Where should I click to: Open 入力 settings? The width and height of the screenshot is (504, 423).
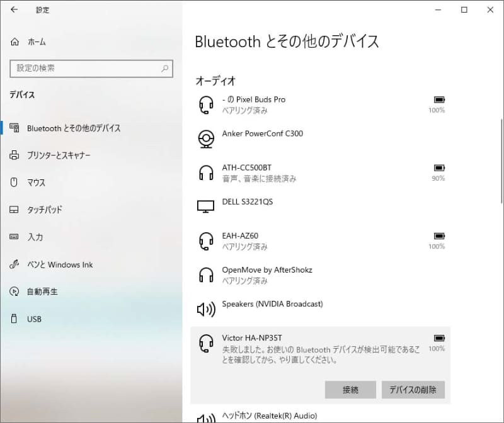pyautogui.click(x=35, y=237)
